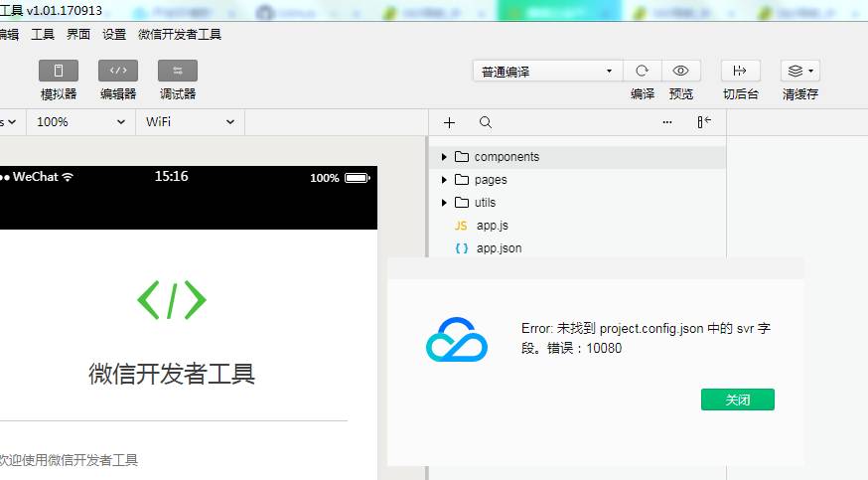Click the cloud logo in error dialog
Image resolution: width=868 pixels, height=480 pixels.
pyautogui.click(x=457, y=339)
